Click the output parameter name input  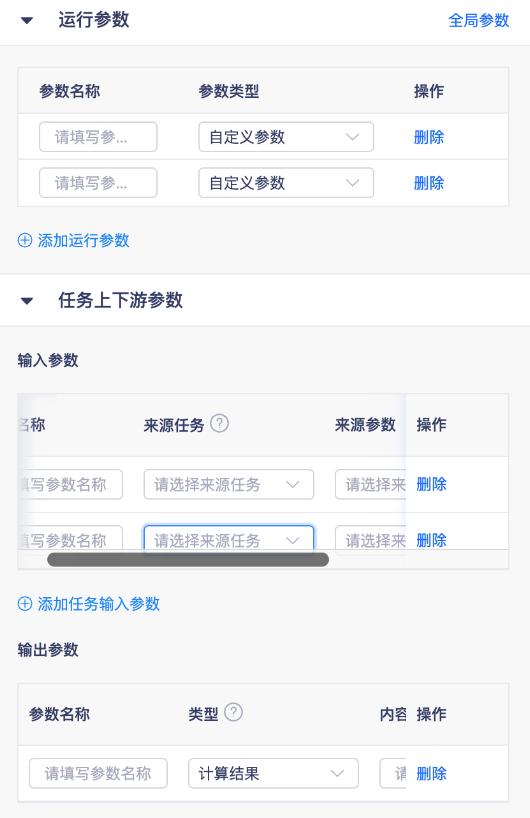tap(98, 773)
